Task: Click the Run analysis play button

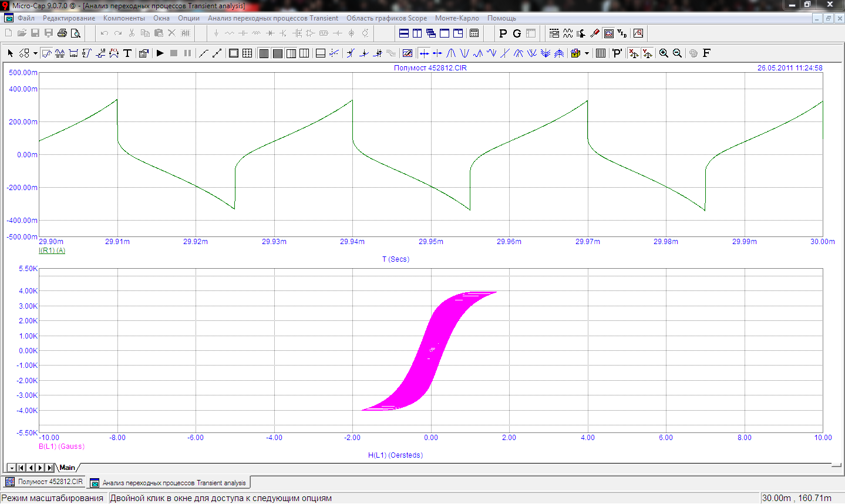Action: (x=160, y=53)
